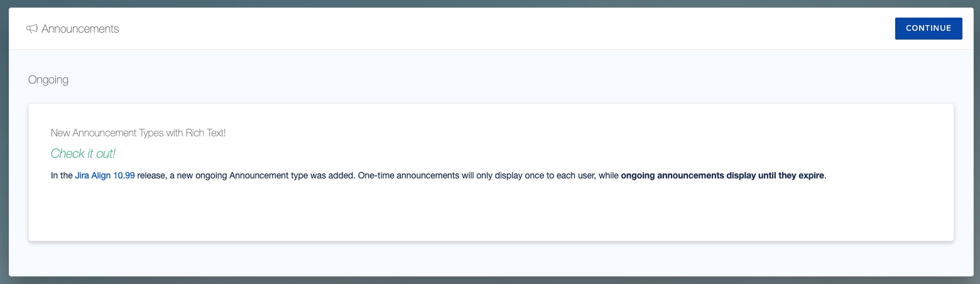Open the Jira Align 10.99 link

pyautogui.click(x=105, y=175)
